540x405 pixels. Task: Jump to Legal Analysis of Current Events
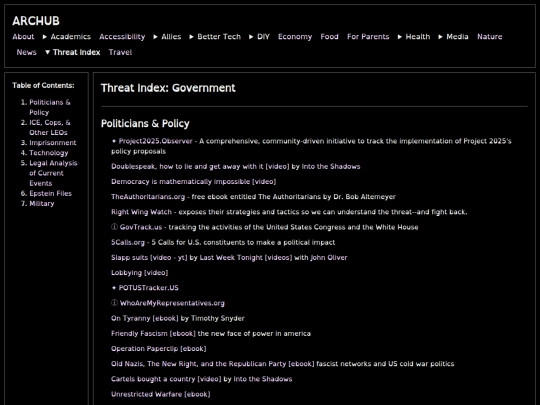pos(53,173)
